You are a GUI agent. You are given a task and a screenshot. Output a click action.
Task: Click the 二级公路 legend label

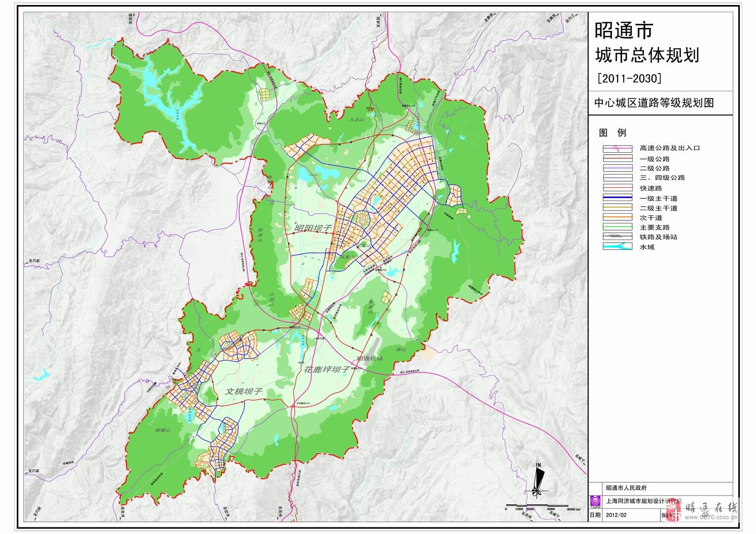pyautogui.click(x=655, y=169)
